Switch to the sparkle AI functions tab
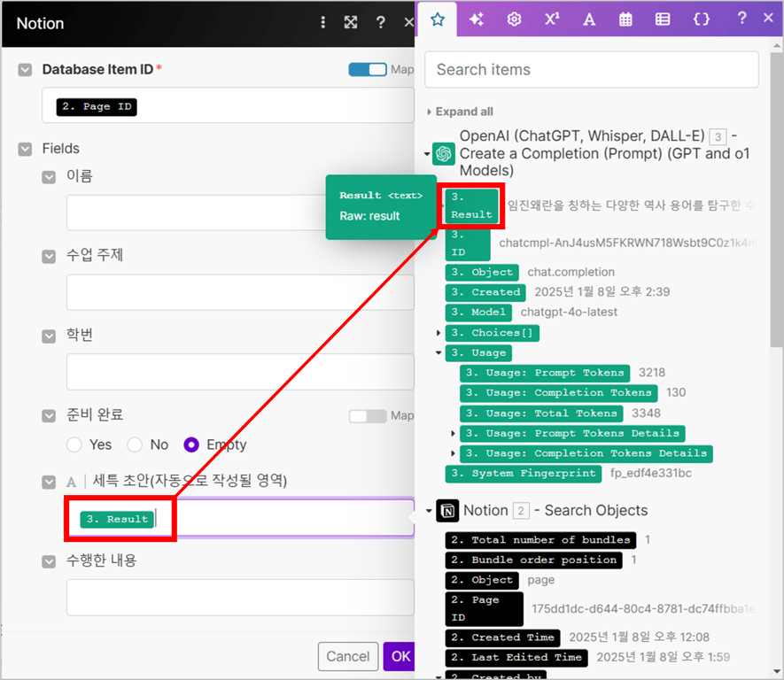The image size is (784, 680). 476,19
